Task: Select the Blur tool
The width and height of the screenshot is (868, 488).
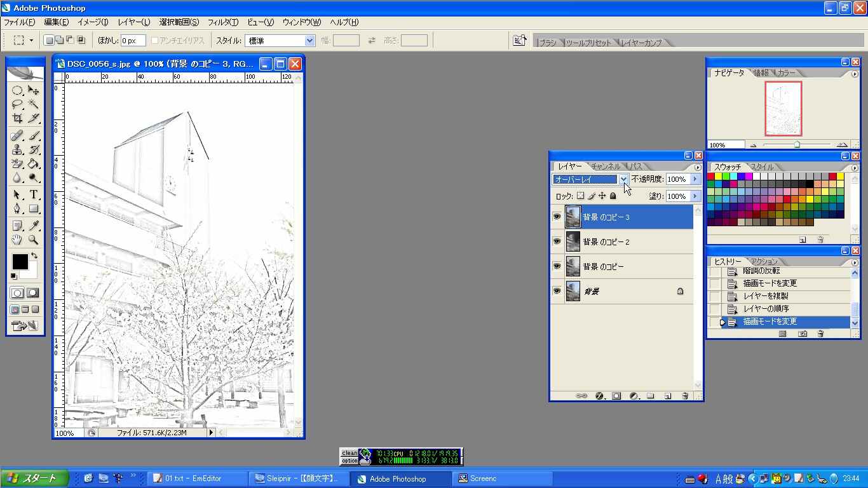Action: coord(18,178)
